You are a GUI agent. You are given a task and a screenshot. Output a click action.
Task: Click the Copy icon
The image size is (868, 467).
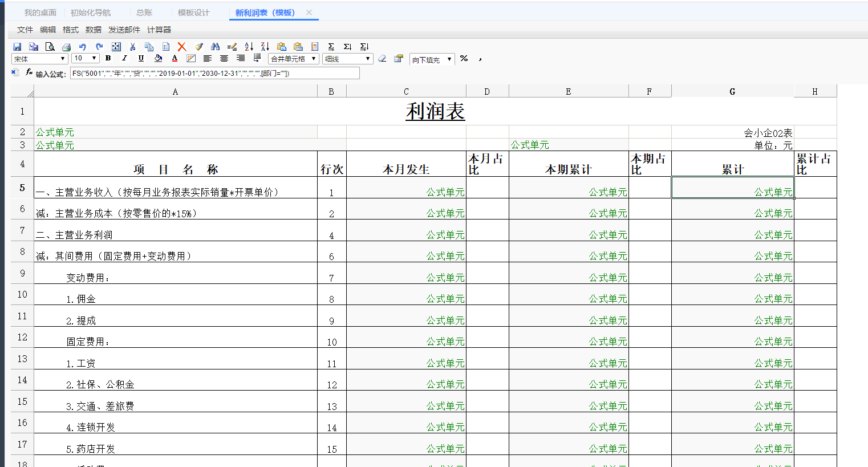tap(149, 47)
